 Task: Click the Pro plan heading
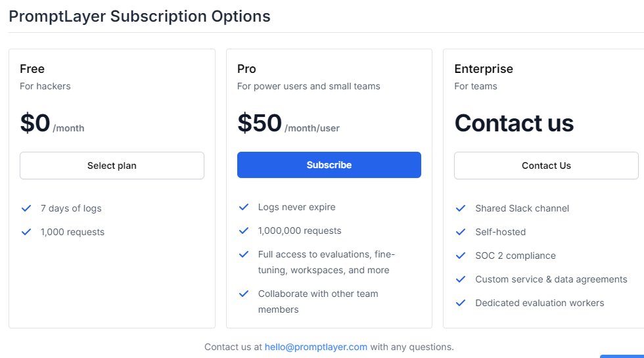tap(246, 69)
